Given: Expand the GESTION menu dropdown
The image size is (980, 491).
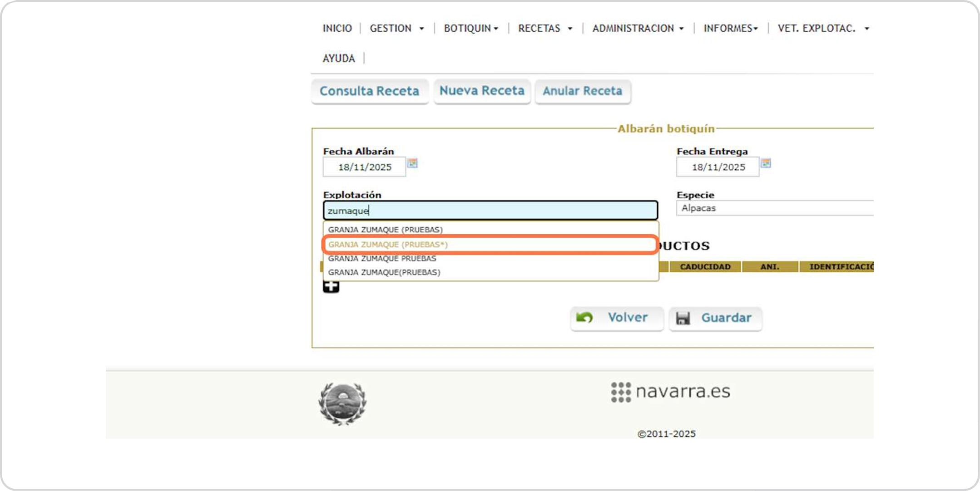Looking at the screenshot, I should 396,28.
